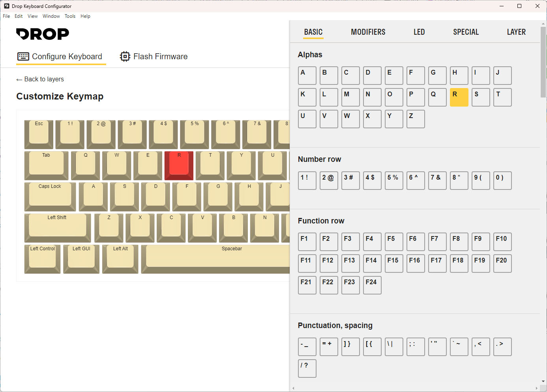Click the DROP logo
Image resolution: width=547 pixels, height=392 pixels.
(x=42, y=34)
